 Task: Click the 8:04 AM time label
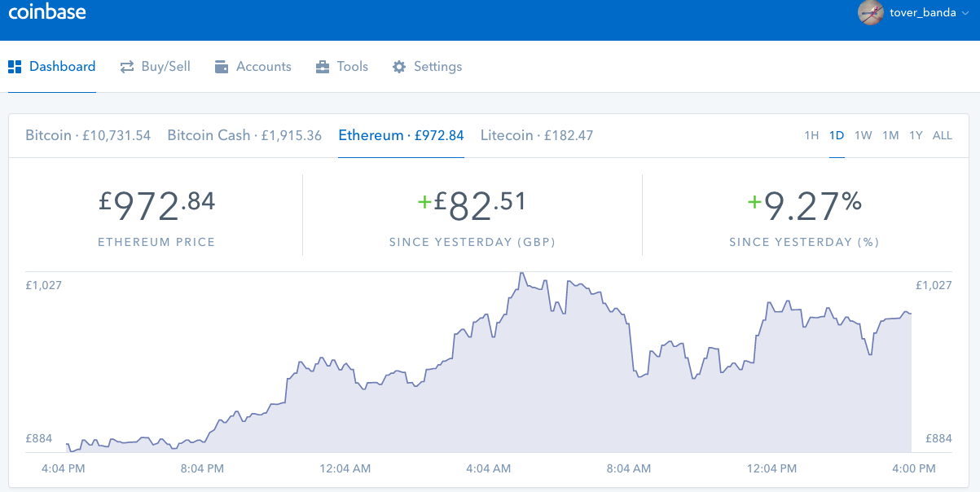point(629,468)
